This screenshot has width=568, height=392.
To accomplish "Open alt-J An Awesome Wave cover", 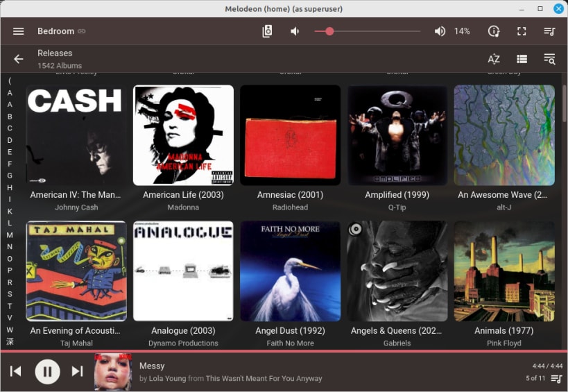I will click(x=504, y=135).
